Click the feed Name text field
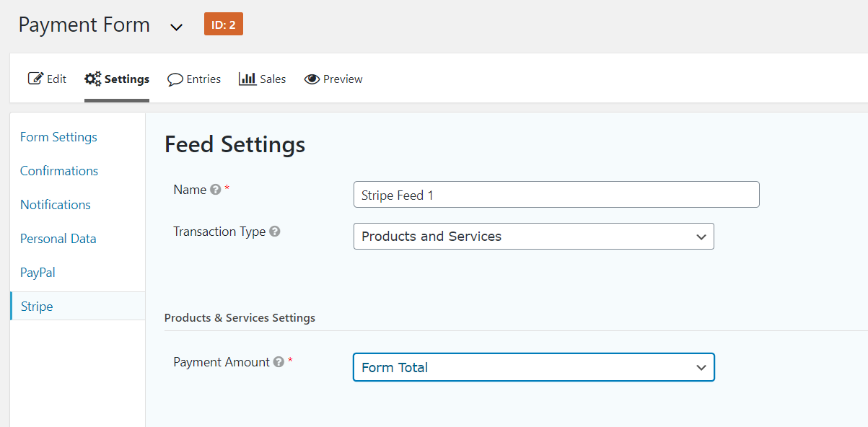The image size is (868, 427). (556, 195)
